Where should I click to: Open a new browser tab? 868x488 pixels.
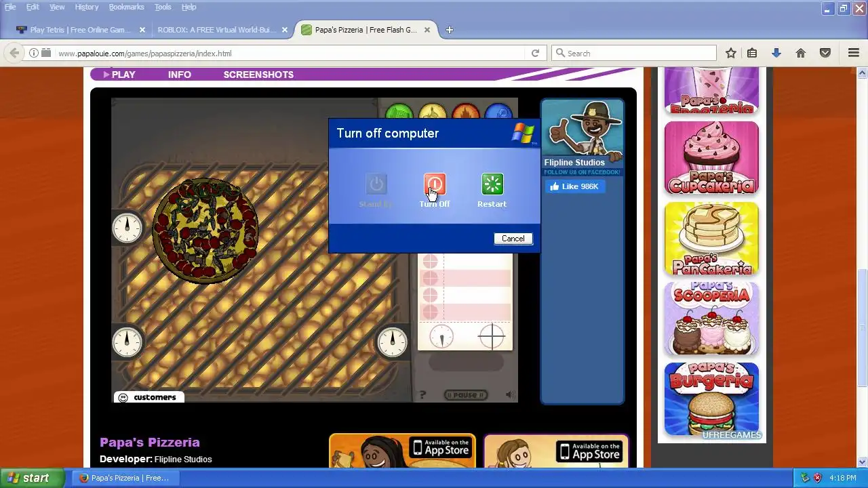point(449,30)
